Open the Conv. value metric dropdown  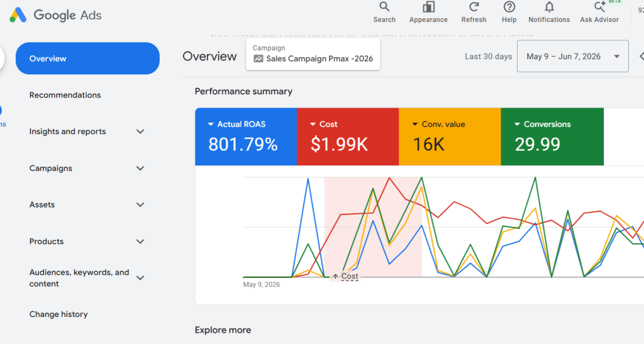415,124
